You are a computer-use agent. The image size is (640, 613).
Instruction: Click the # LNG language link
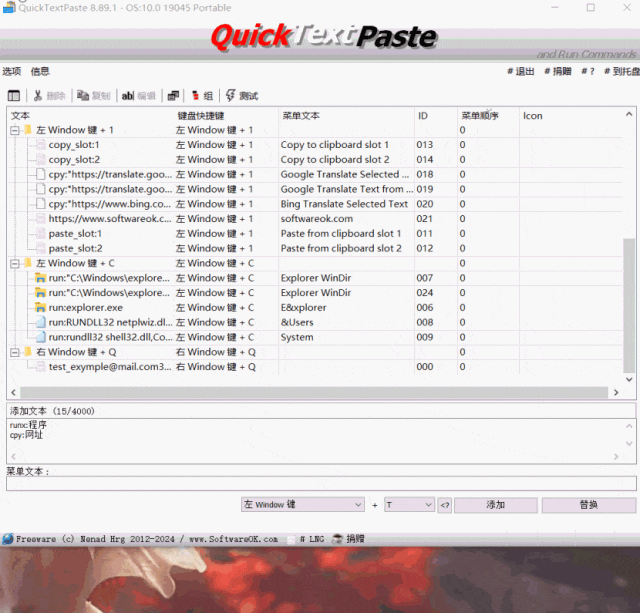(x=312, y=539)
